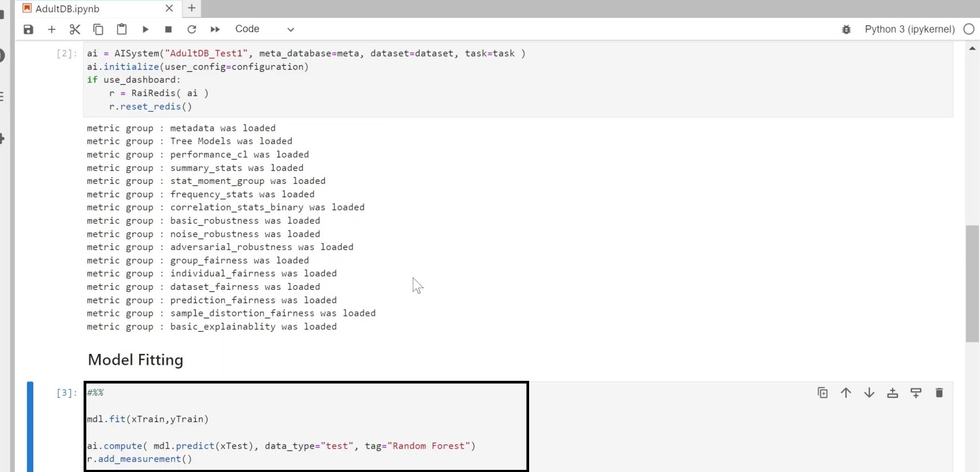The width and height of the screenshot is (980, 472).
Task: Enable the debugger bug icon
Action: [x=847, y=29]
